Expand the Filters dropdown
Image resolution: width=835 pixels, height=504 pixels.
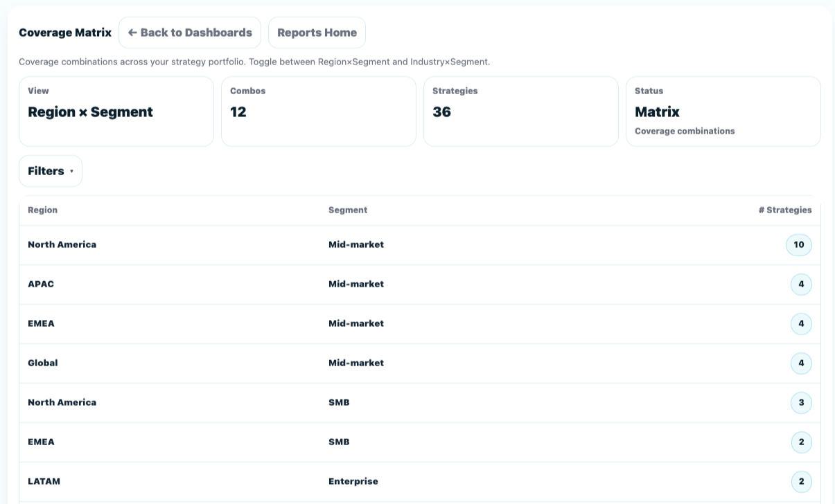[51, 171]
